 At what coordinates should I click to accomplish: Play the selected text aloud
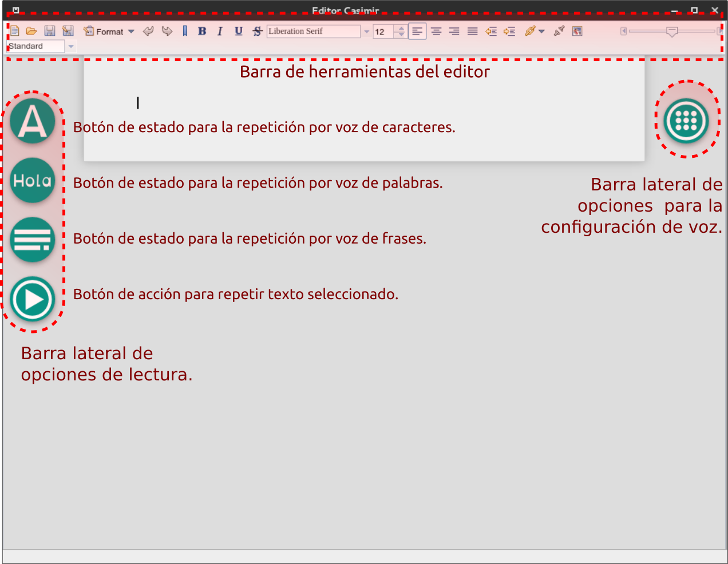tap(33, 300)
